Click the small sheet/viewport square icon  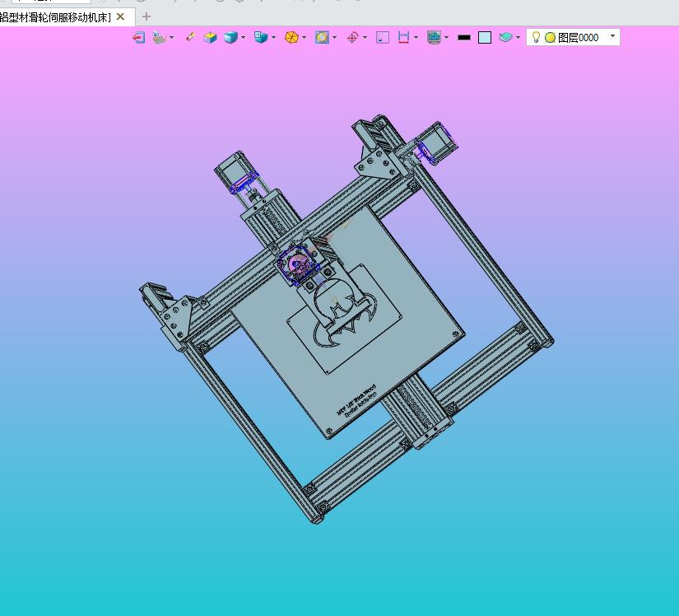coord(383,38)
